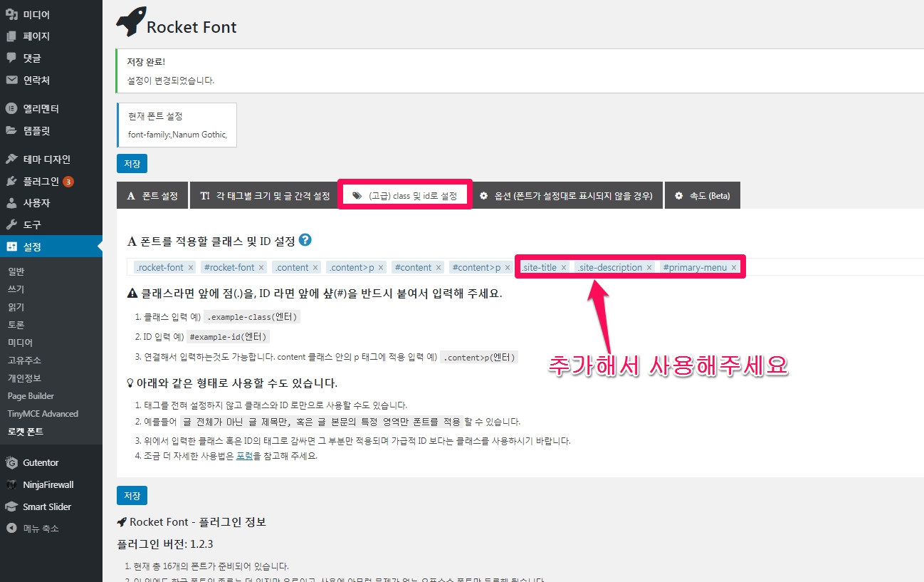The image size is (924, 582).
Task: Open Smart Slider sidebar item
Action: coord(47,506)
